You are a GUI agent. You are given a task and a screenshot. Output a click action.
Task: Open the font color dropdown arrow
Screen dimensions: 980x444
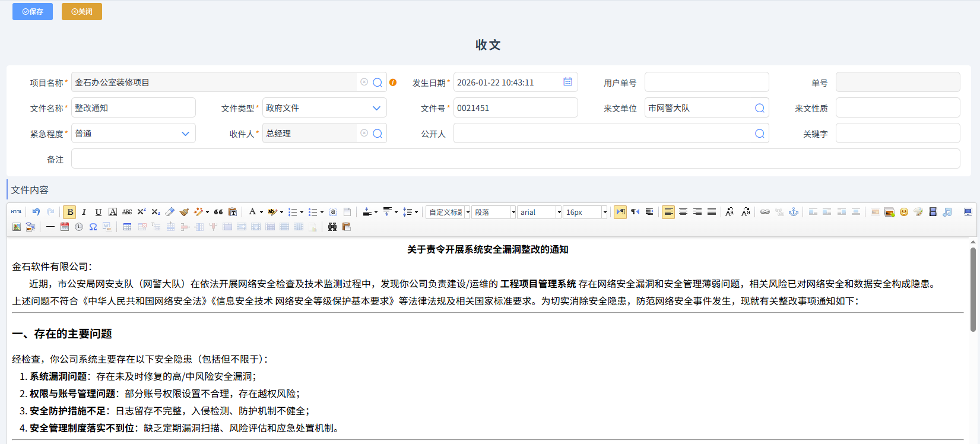(261, 212)
